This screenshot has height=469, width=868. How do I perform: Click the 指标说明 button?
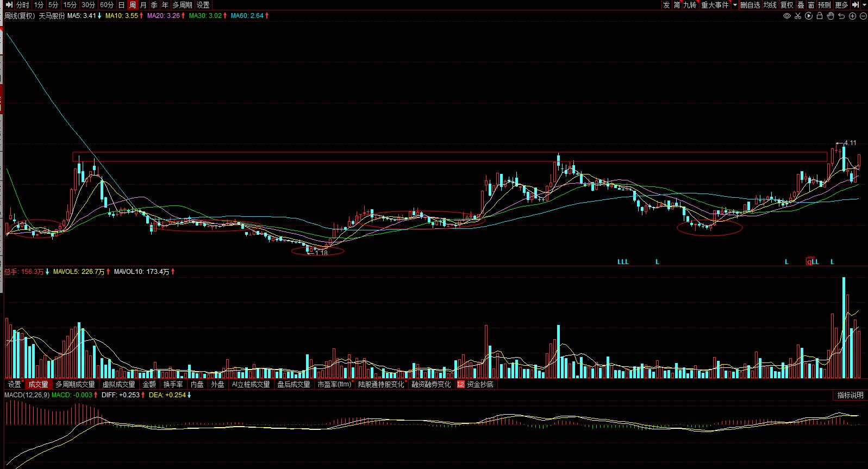pyautogui.click(x=850, y=395)
